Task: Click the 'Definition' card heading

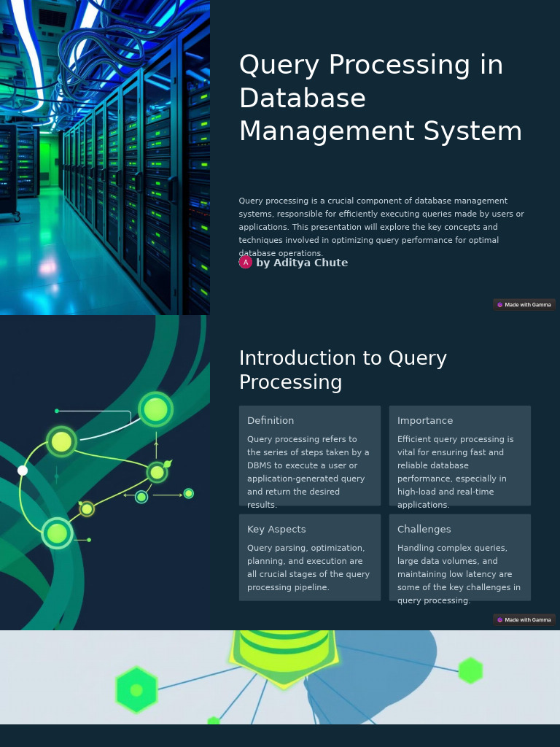Action: point(271,420)
